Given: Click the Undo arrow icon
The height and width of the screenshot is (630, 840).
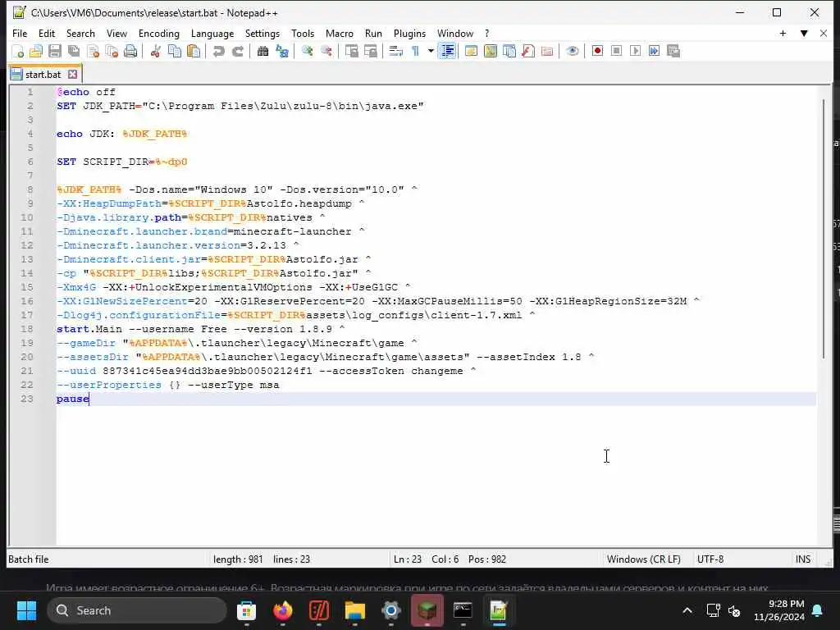Looking at the screenshot, I should pyautogui.click(x=218, y=52).
